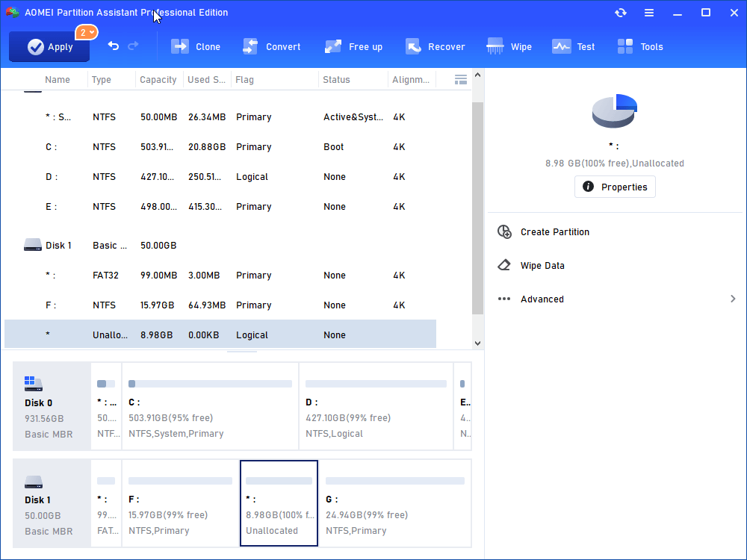Image resolution: width=747 pixels, height=560 pixels.
Task: Sort by the Type column header
Action: point(102,80)
